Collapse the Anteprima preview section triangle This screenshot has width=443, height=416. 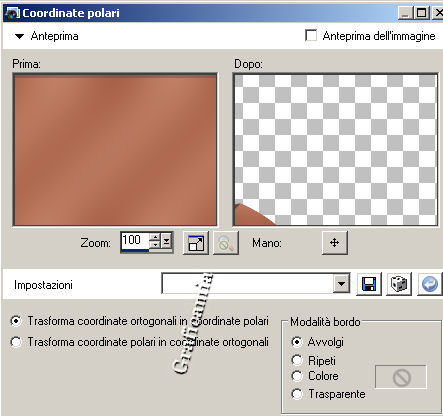(20, 36)
